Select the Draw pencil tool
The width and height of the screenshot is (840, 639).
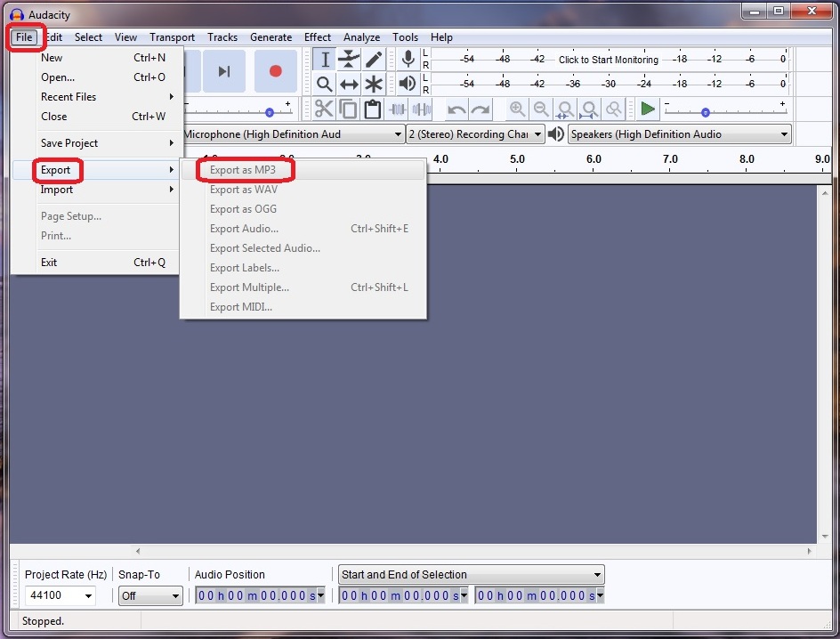point(374,60)
